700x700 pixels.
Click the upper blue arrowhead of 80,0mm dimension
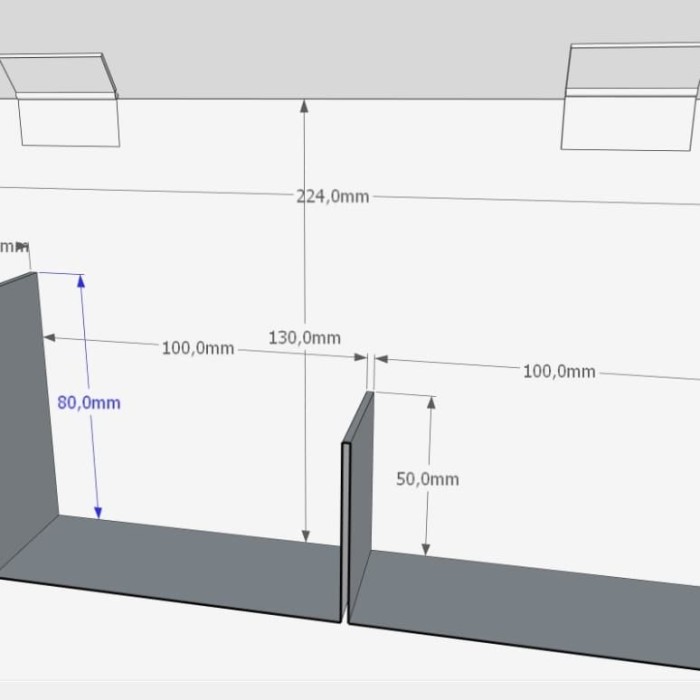coord(81,281)
